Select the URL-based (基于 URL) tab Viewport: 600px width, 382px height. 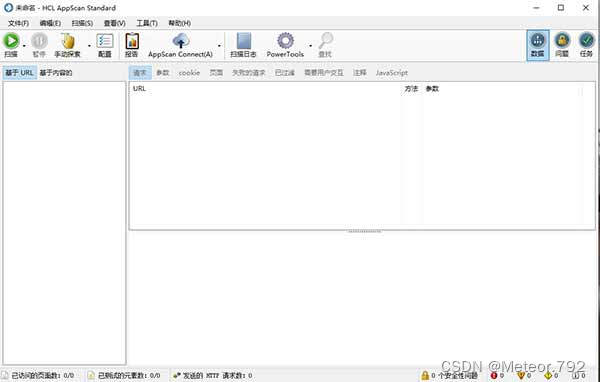click(20, 73)
